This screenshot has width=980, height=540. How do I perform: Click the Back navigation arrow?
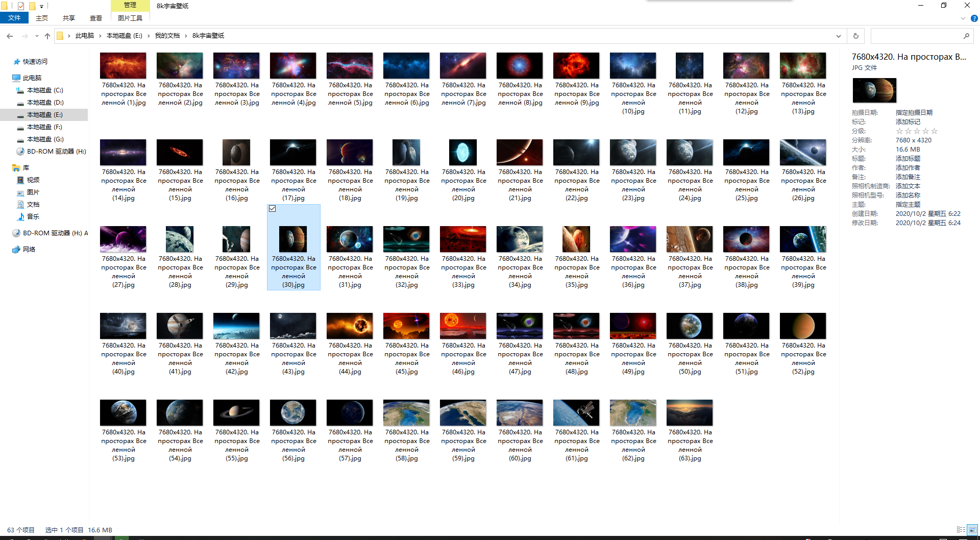[x=10, y=36]
